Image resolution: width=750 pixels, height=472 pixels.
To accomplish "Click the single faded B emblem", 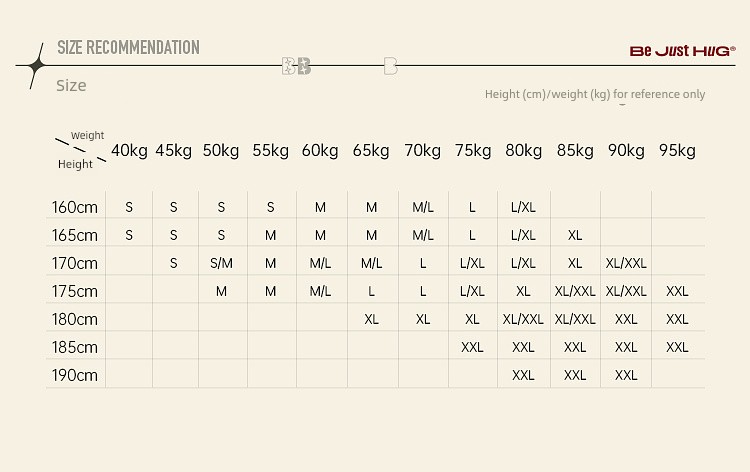I will click(x=390, y=66).
